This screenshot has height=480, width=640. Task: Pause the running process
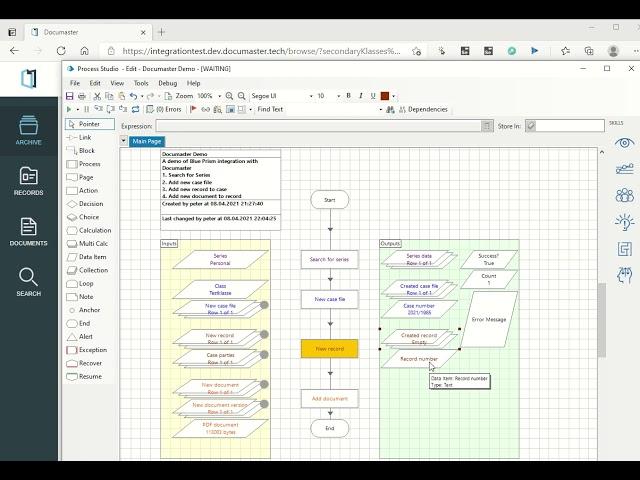(86, 109)
